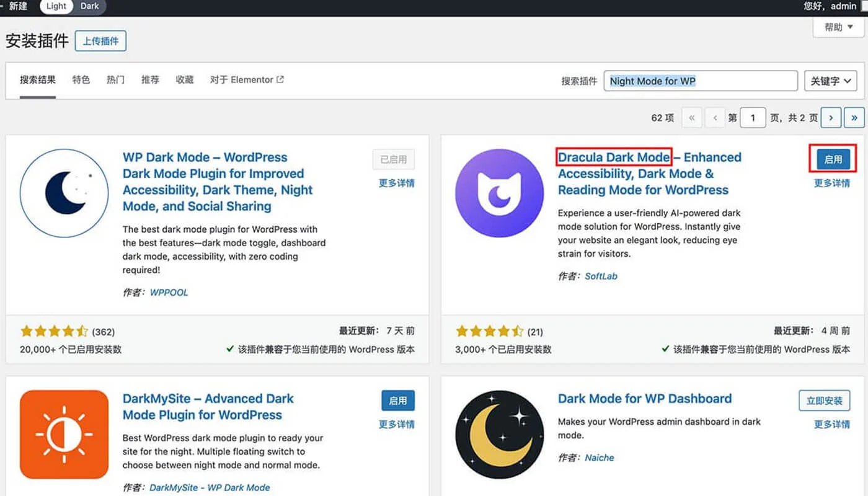Screen dimensions: 868x496
Task: Keep admin color scheme on Light
Action: (x=56, y=6)
